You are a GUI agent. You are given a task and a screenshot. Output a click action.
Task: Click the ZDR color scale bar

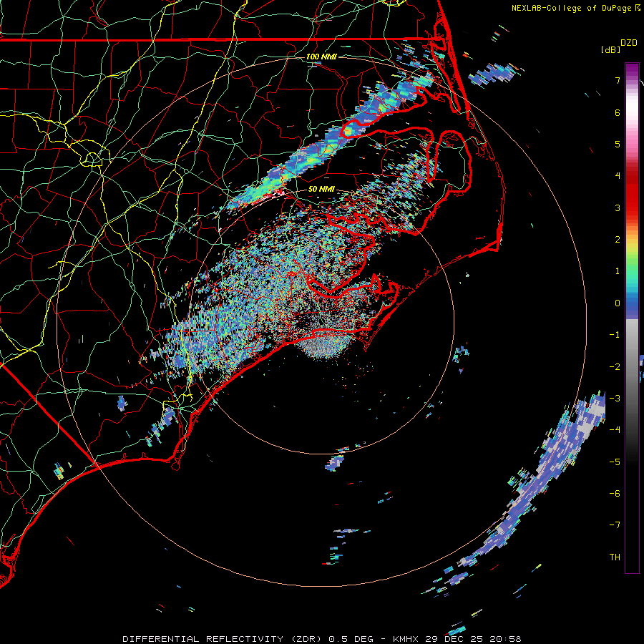[632, 318]
